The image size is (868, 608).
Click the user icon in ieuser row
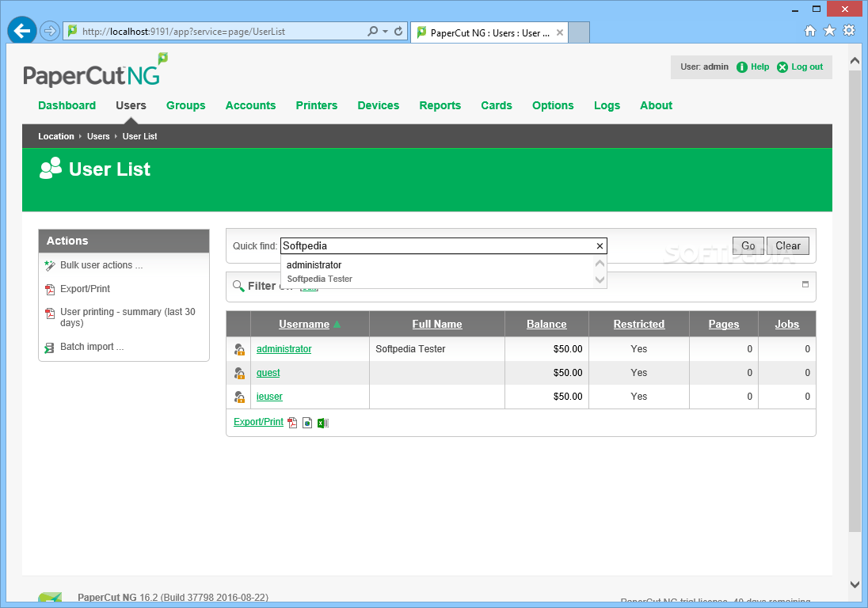(x=239, y=397)
